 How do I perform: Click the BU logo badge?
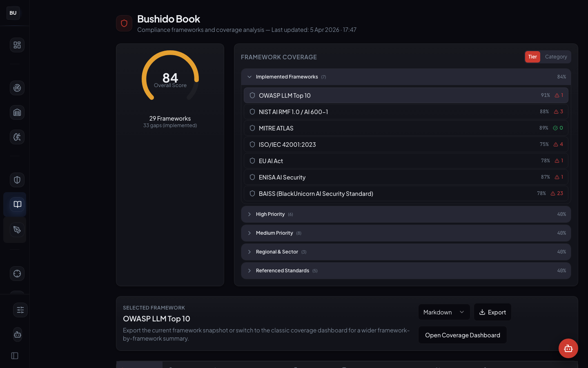tap(13, 13)
